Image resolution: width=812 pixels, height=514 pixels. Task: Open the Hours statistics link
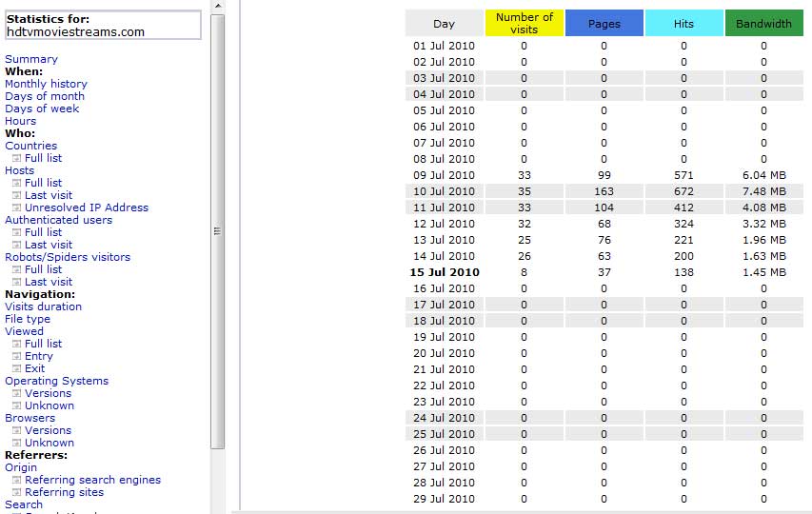click(20, 121)
